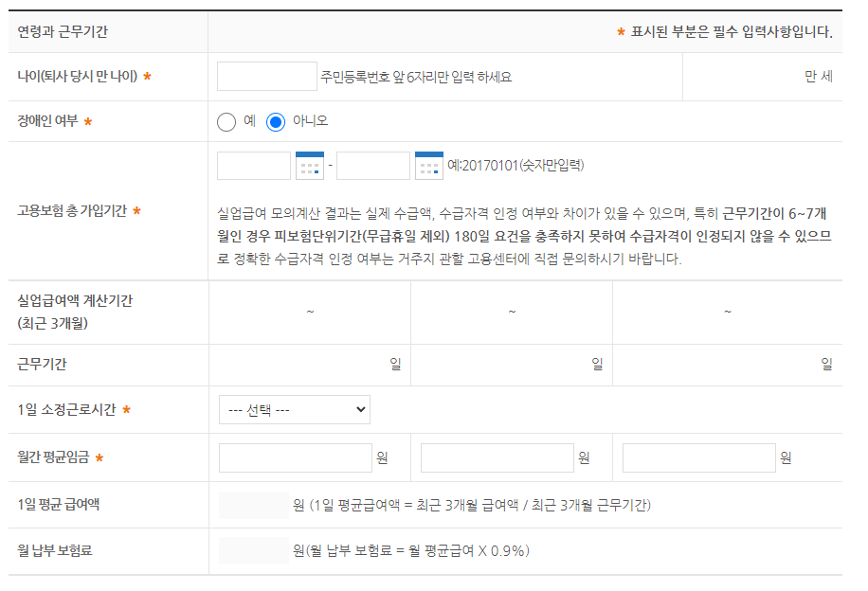Click the 월 납부 보험료 label

tap(55, 550)
